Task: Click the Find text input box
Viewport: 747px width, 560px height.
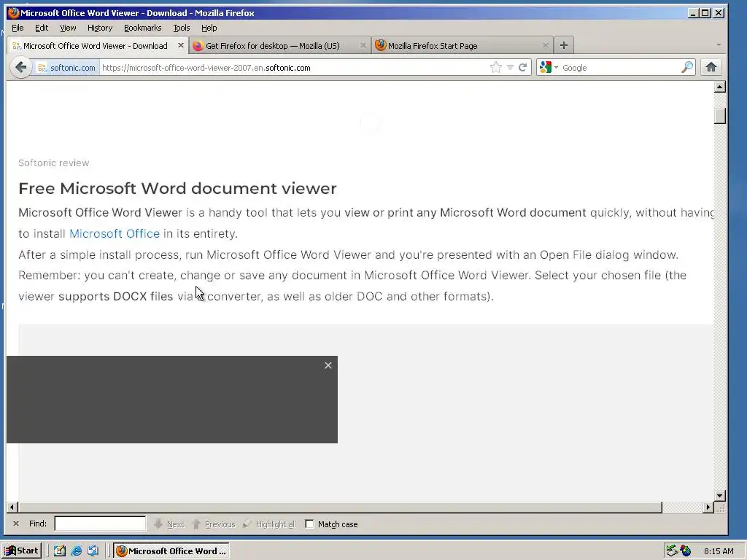Action: [x=100, y=524]
